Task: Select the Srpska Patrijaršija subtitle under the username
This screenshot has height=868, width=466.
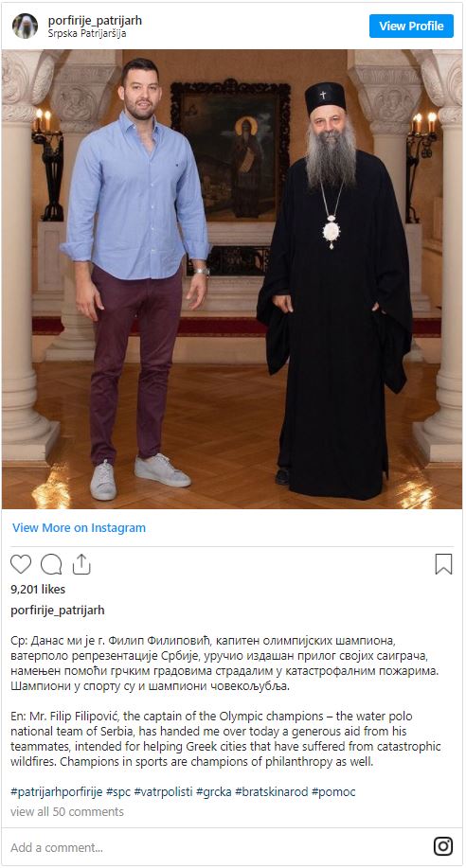Action: click(87, 33)
